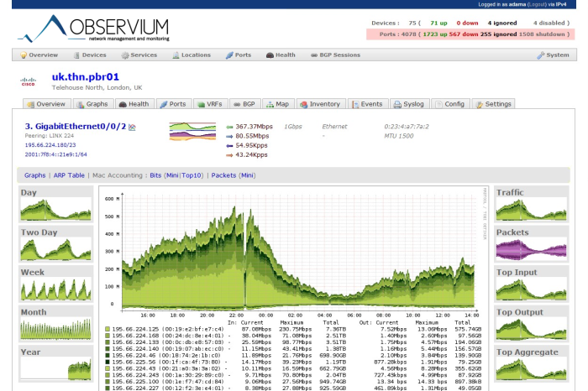
Task: Open the Top Aggregate graph thumbnail
Action: (531, 363)
